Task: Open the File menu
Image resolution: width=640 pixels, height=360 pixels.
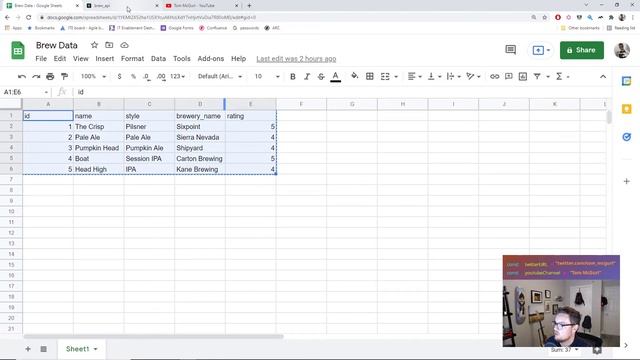Action: click(x=41, y=59)
